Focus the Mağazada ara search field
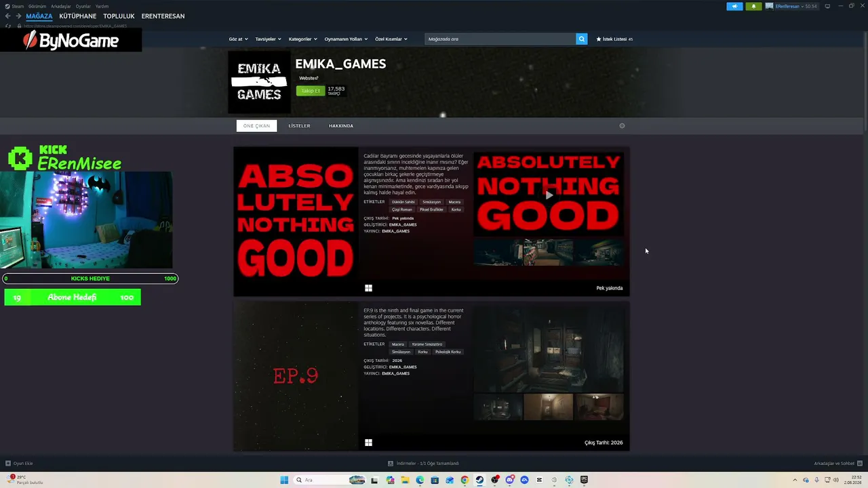868x488 pixels. (x=500, y=39)
